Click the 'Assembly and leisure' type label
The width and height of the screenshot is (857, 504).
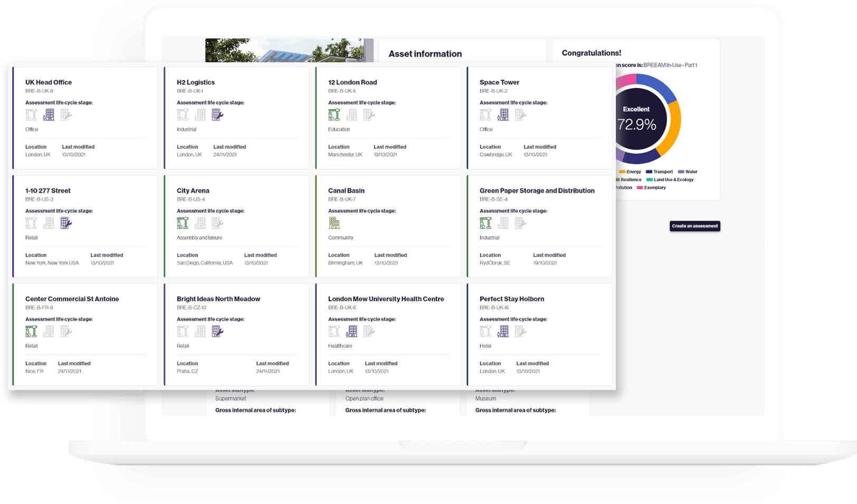tap(199, 237)
